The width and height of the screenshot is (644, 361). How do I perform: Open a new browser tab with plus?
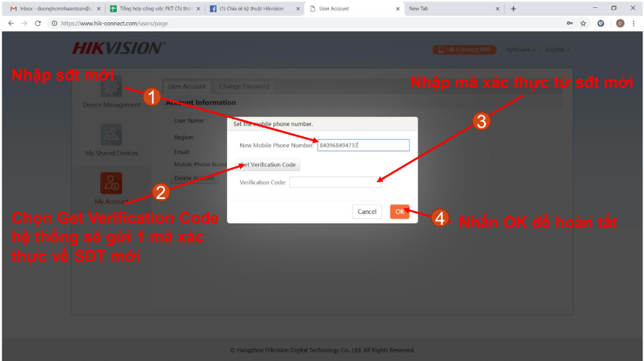point(513,9)
